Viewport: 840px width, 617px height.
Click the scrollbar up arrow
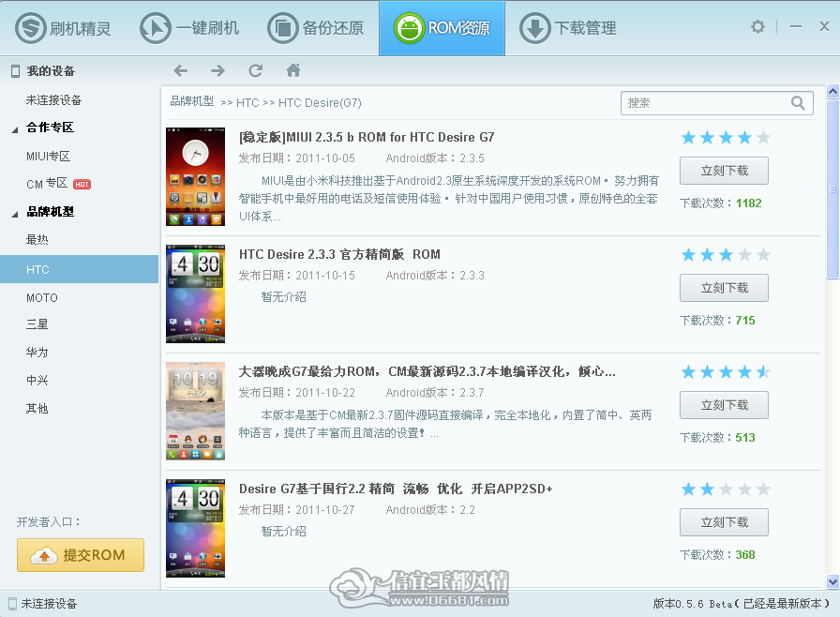(x=832, y=91)
